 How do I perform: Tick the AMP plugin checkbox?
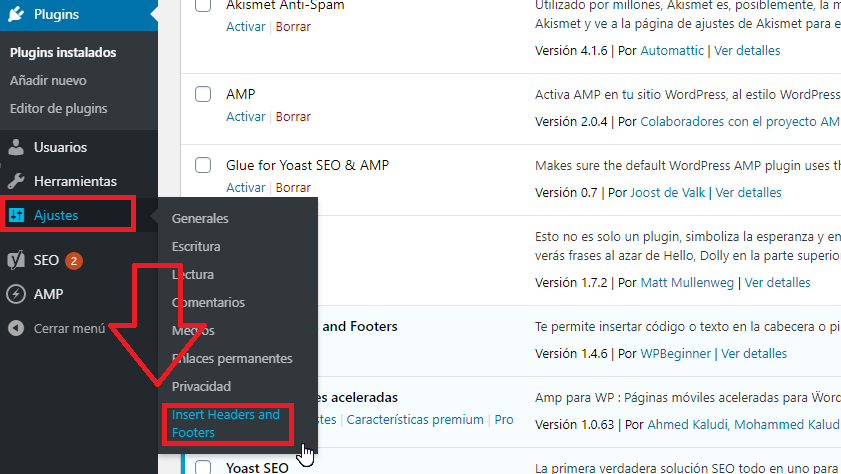(x=203, y=94)
